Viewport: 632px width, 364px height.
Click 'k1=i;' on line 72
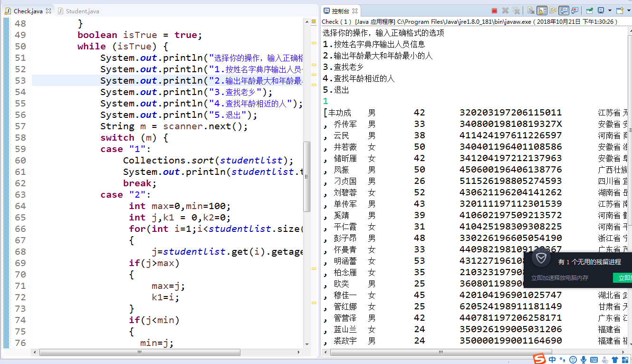tap(166, 297)
